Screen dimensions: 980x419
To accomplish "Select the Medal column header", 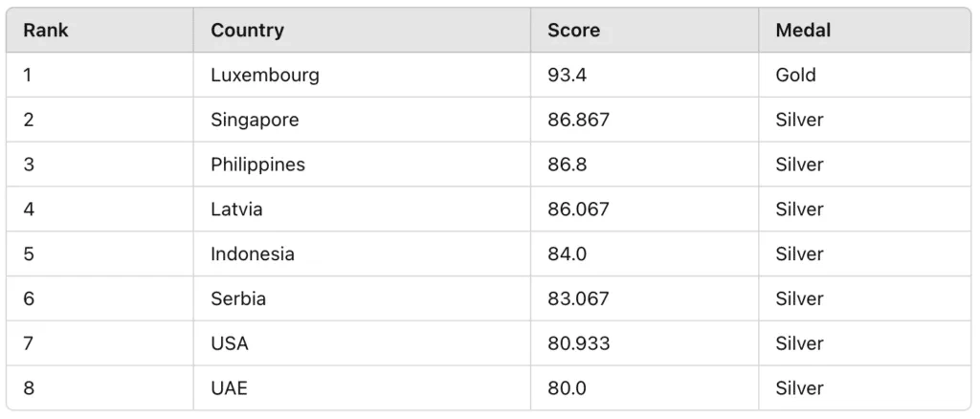I will (x=803, y=31).
